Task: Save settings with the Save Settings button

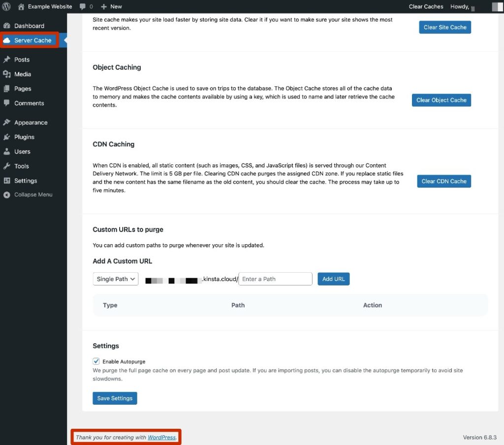Action: [115, 398]
